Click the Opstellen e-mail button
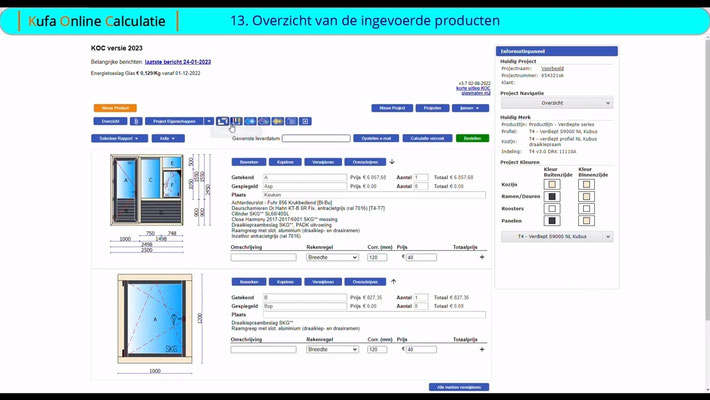710x400 pixels. tap(376, 139)
